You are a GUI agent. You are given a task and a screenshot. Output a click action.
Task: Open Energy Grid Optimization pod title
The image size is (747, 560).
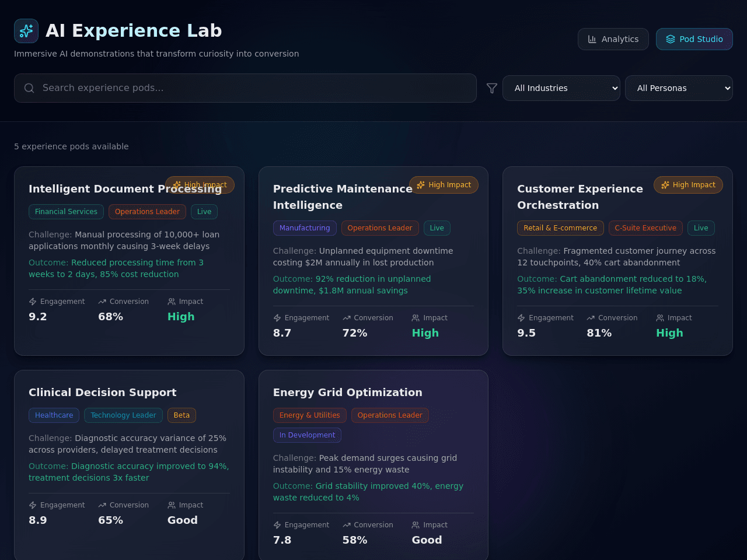point(348,392)
